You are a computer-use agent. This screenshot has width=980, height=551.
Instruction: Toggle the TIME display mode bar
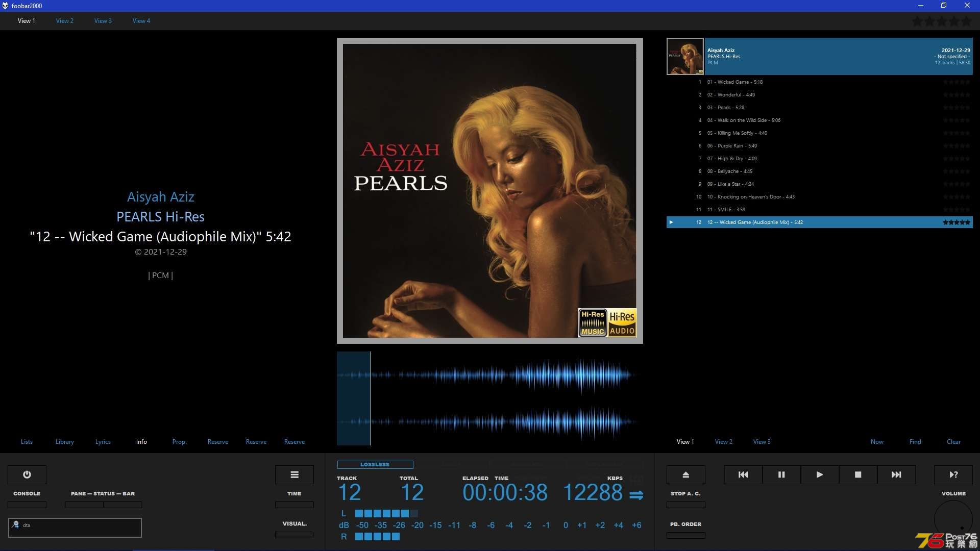pyautogui.click(x=295, y=505)
